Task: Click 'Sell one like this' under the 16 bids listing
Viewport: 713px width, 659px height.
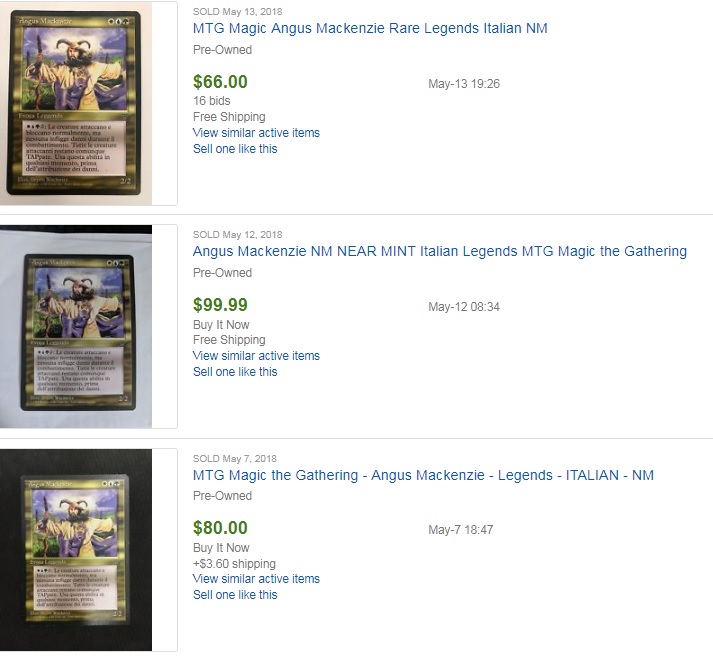Action: [x=235, y=149]
